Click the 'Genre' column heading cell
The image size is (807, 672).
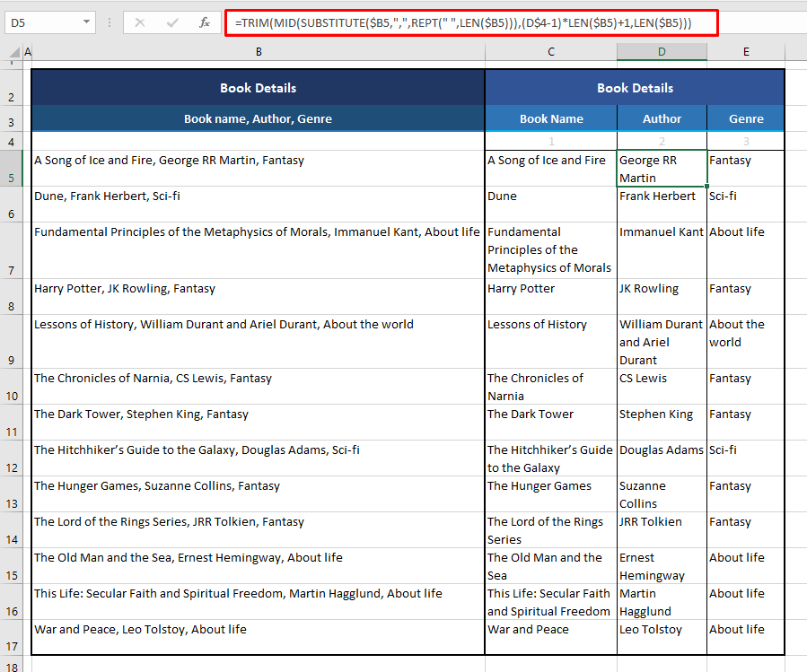click(x=745, y=118)
